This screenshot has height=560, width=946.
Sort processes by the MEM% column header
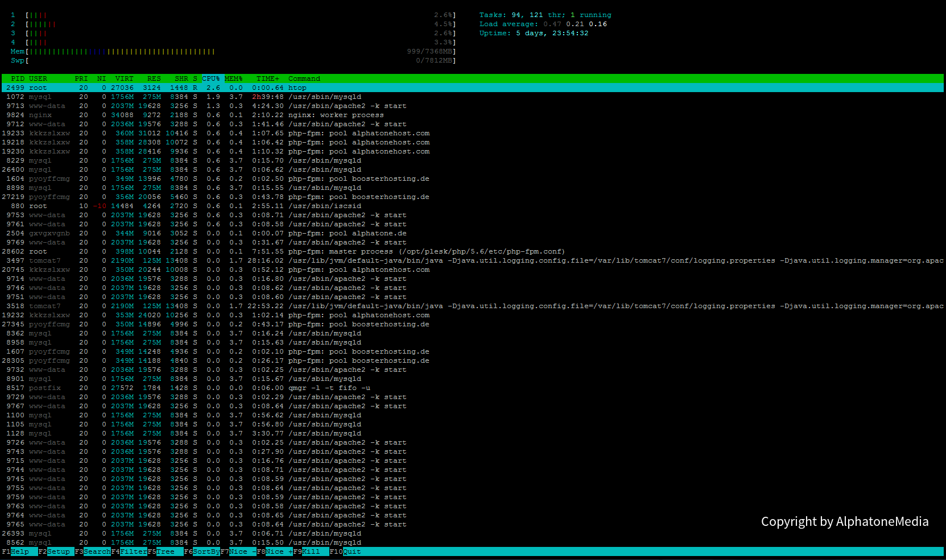pyautogui.click(x=233, y=78)
